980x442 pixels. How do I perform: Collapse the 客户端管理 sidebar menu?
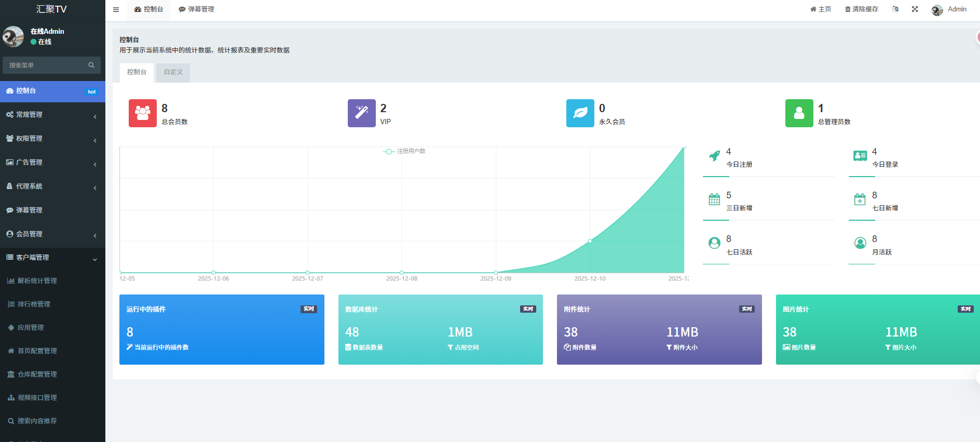[x=52, y=258]
